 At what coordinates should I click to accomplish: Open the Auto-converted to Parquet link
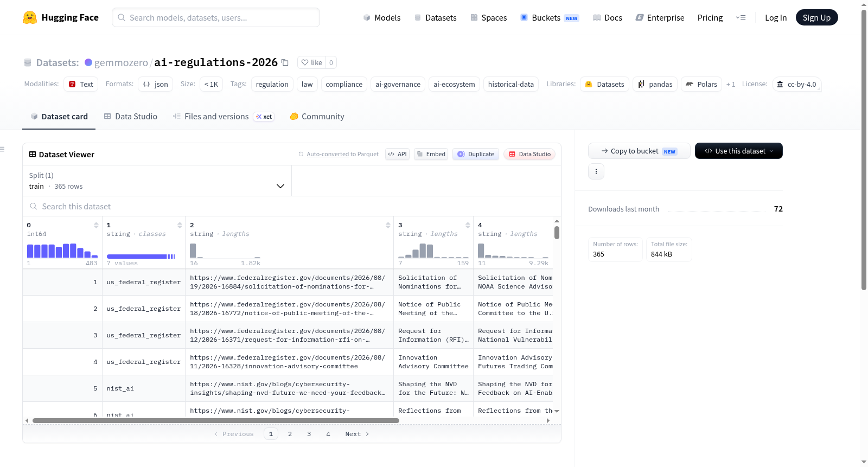(x=328, y=154)
